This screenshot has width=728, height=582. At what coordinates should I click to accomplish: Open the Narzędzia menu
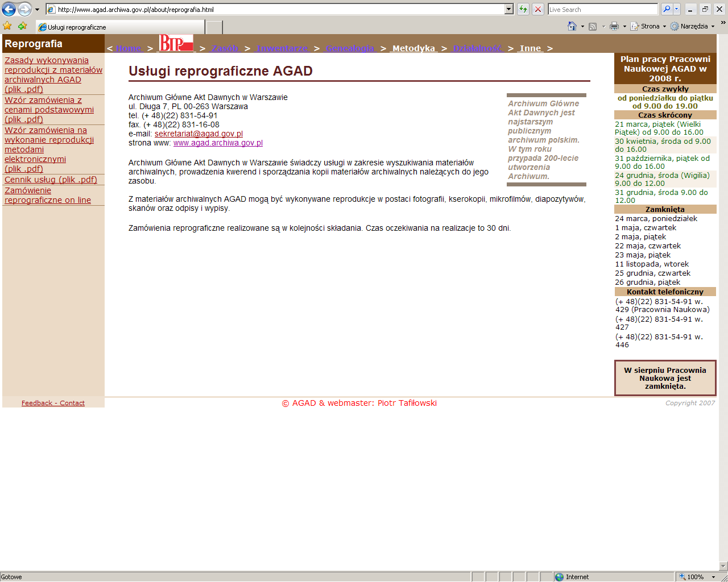pos(693,26)
